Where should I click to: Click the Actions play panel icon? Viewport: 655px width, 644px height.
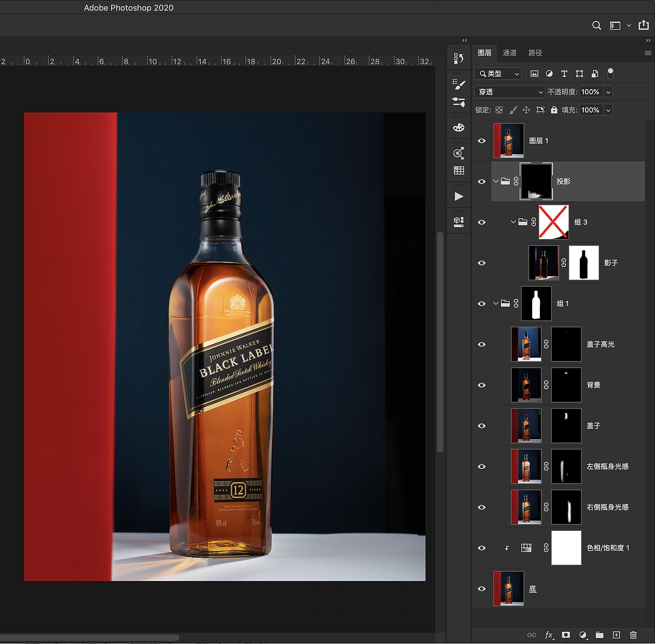point(458,195)
